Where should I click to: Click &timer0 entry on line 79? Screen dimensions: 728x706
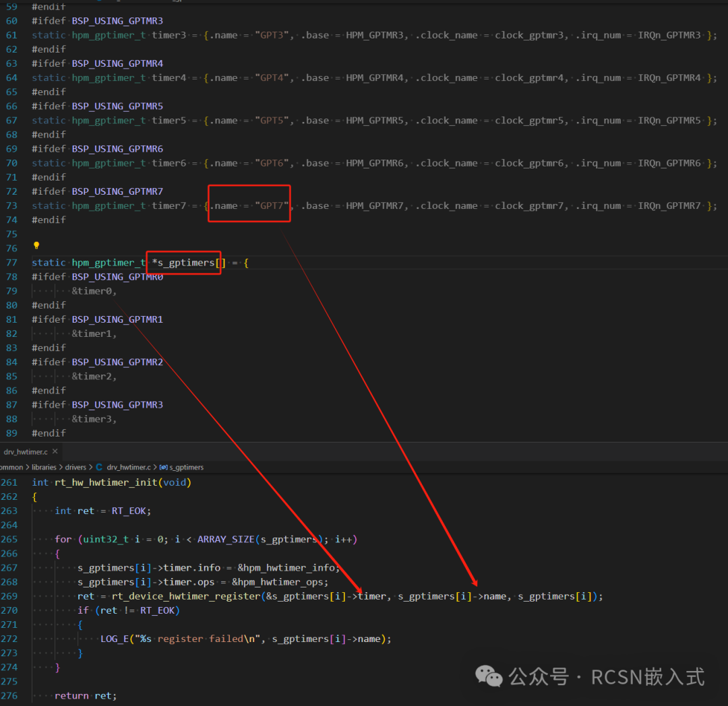(94, 291)
